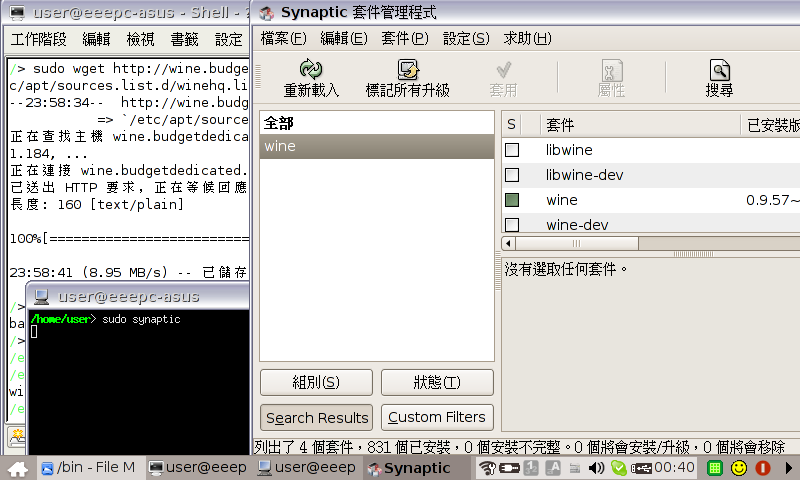The width and height of the screenshot is (800, 480).
Task: Click the yellow smiley tray icon
Action: pos(739,468)
